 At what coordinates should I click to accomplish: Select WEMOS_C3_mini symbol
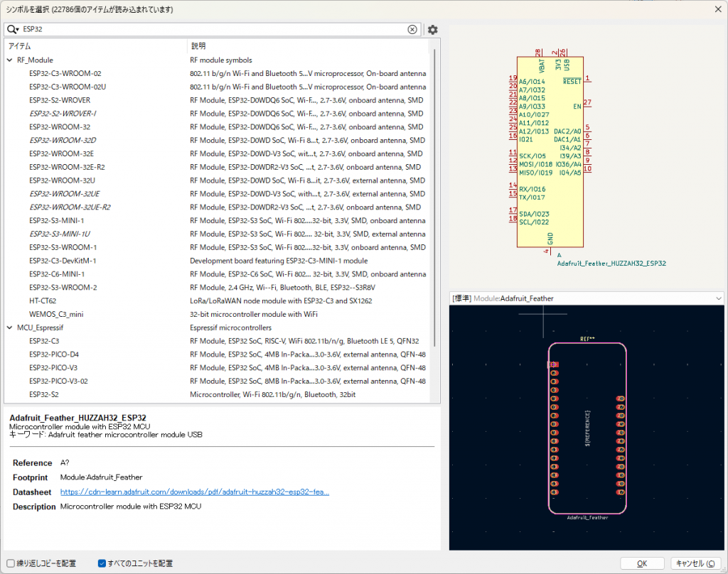click(x=56, y=315)
